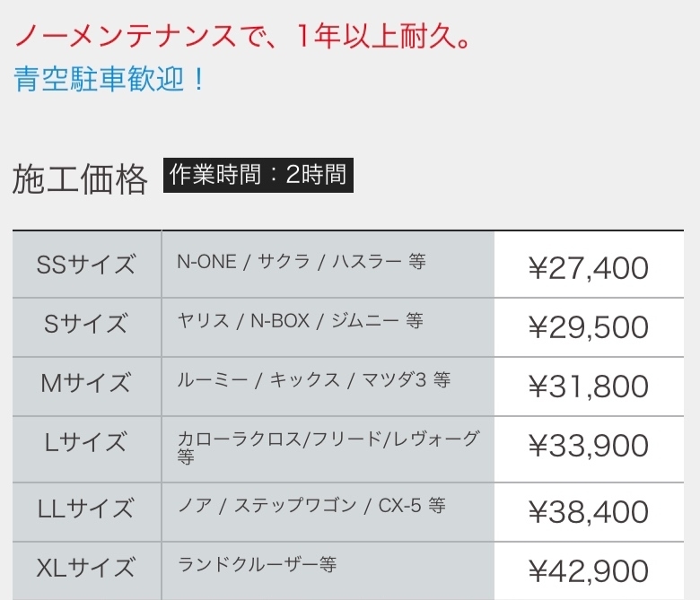The image size is (700, 600).
Task: Click the ¥27,400 price
Action: pyautogui.click(x=588, y=267)
